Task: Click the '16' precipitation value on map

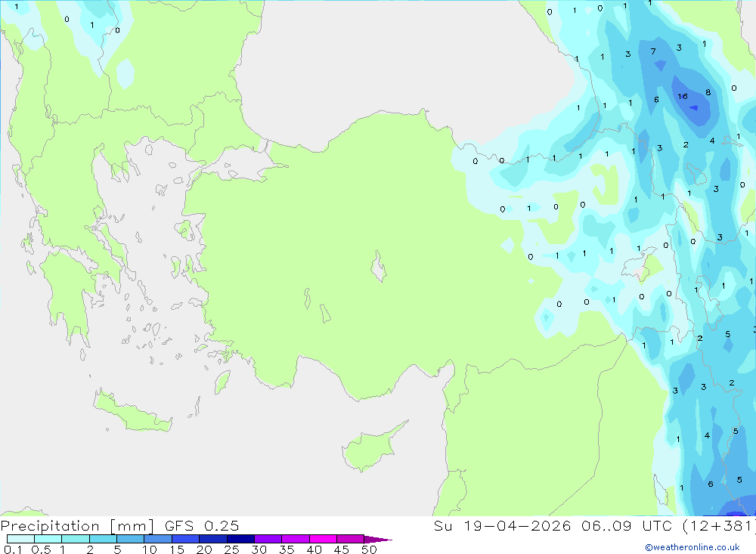Action: coord(682,97)
